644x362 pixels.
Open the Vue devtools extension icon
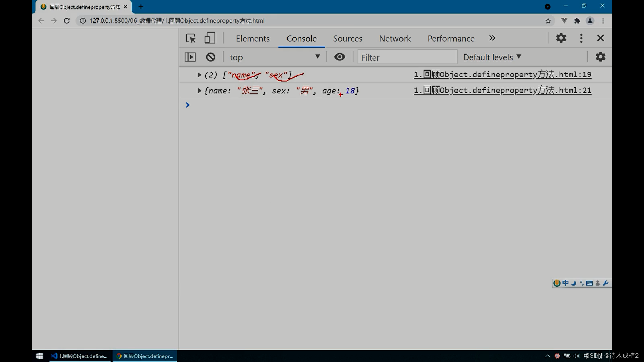564,21
